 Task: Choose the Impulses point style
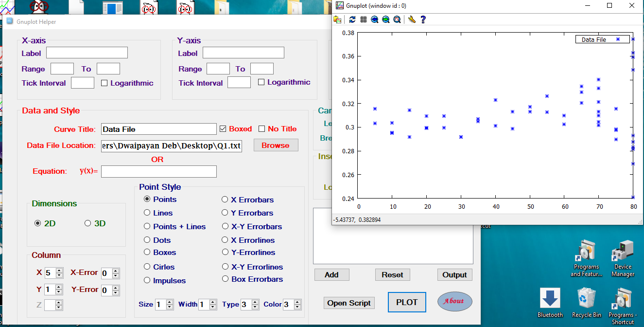pos(147,280)
